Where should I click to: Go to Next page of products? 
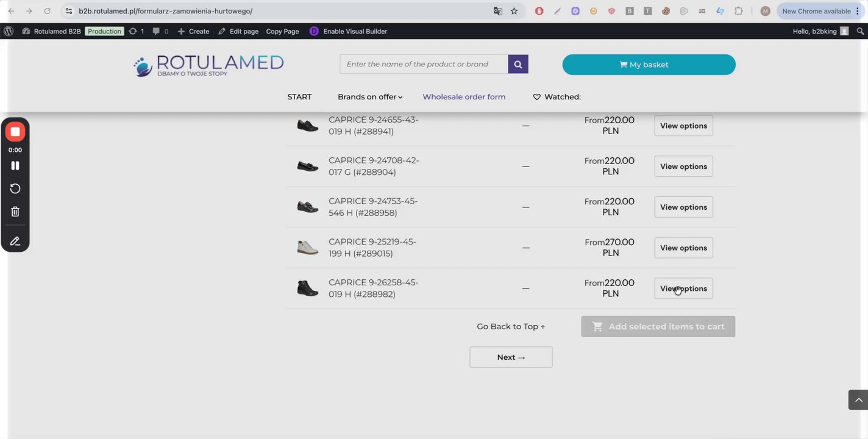pyautogui.click(x=511, y=357)
